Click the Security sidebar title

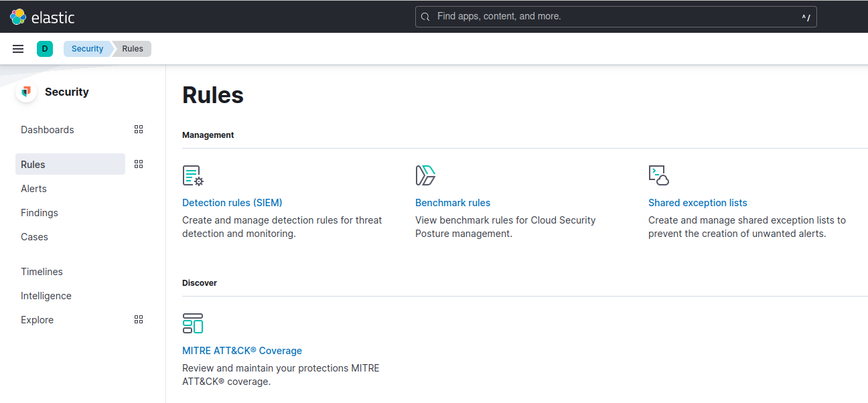coord(67,92)
